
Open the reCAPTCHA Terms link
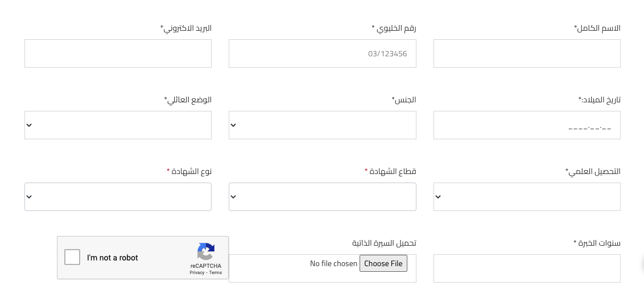pyautogui.click(x=215, y=272)
